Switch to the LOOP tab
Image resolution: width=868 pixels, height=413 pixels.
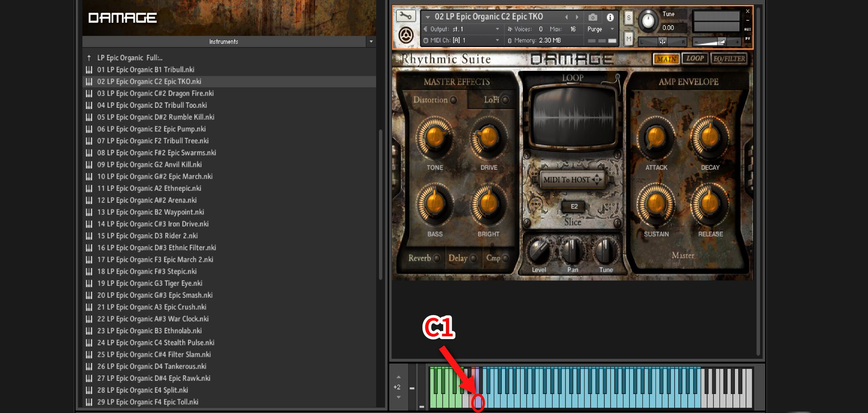tap(695, 59)
